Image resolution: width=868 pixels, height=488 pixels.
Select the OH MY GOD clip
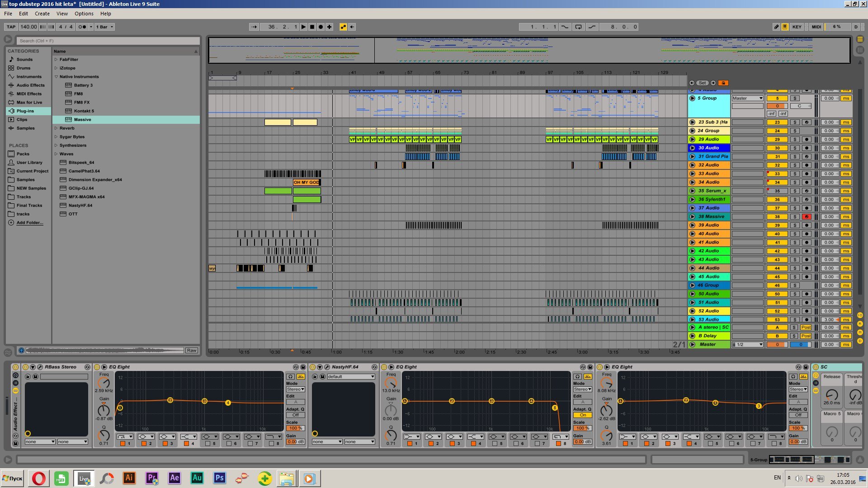click(x=307, y=182)
